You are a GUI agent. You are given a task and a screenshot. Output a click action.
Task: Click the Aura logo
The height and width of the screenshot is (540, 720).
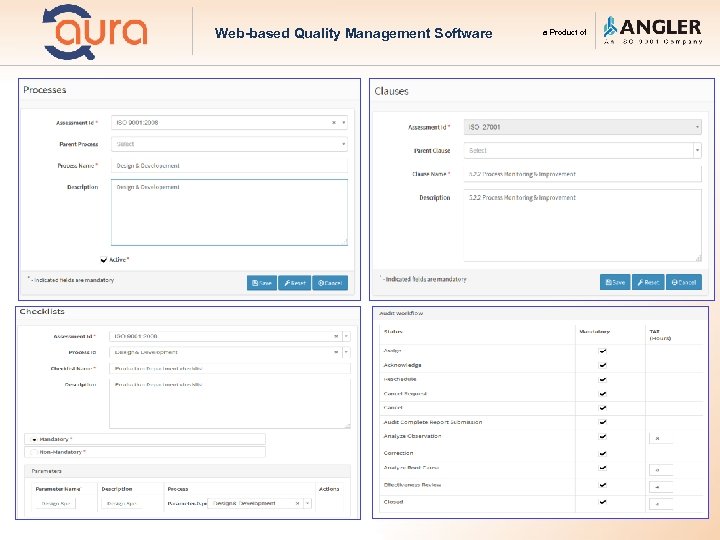click(95, 32)
